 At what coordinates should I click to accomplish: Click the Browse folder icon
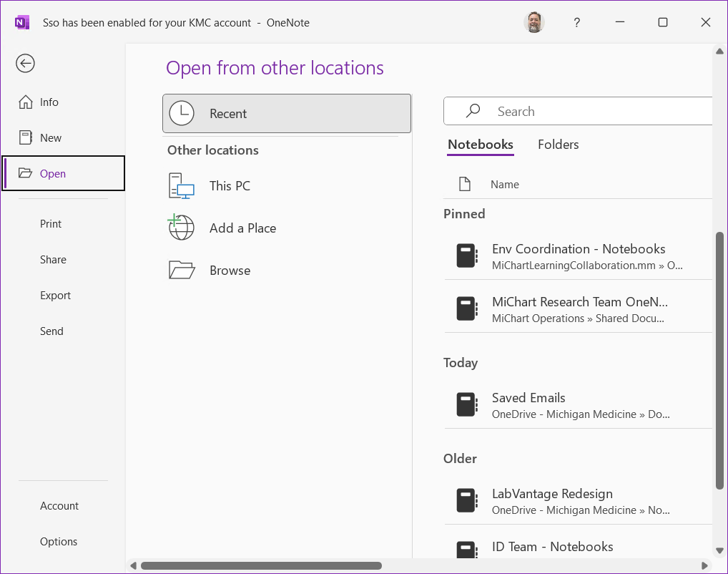182,271
